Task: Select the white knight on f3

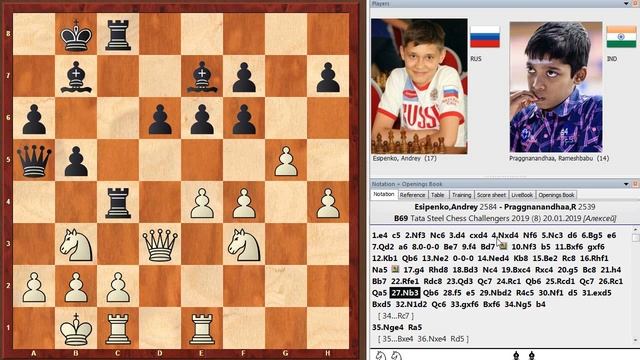Action: (244, 245)
